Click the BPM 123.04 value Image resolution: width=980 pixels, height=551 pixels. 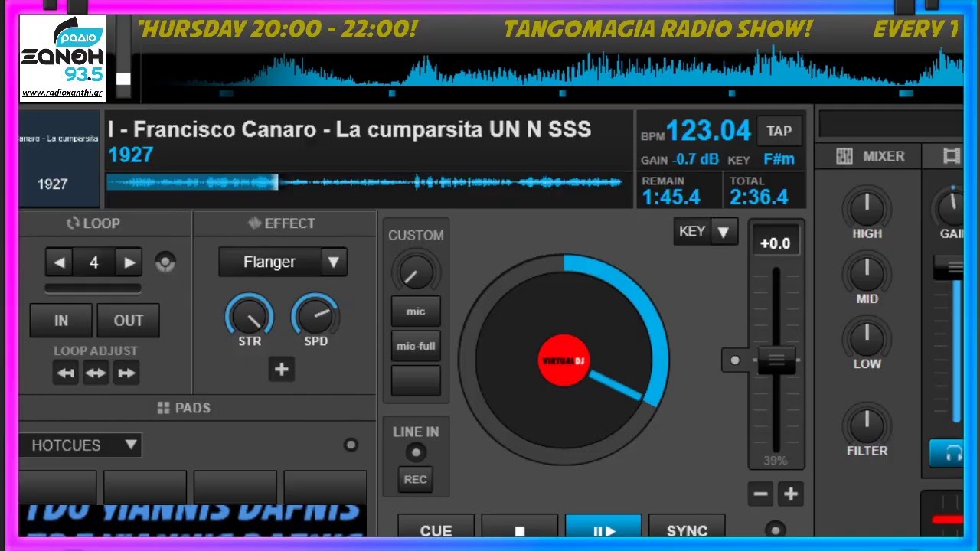[708, 131]
